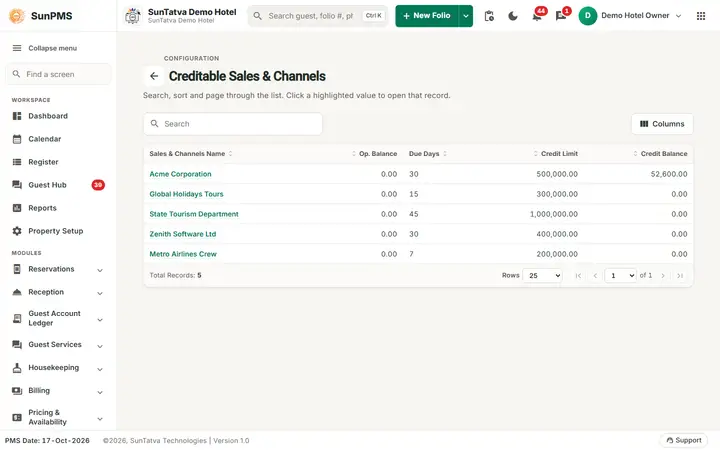Image resolution: width=720 pixels, height=450 pixels.
Task: Go to the next page
Action: coord(663,276)
